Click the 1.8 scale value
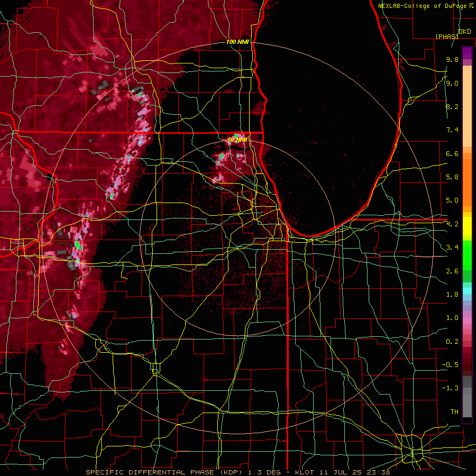The height and width of the screenshot is (476, 476). point(452,295)
